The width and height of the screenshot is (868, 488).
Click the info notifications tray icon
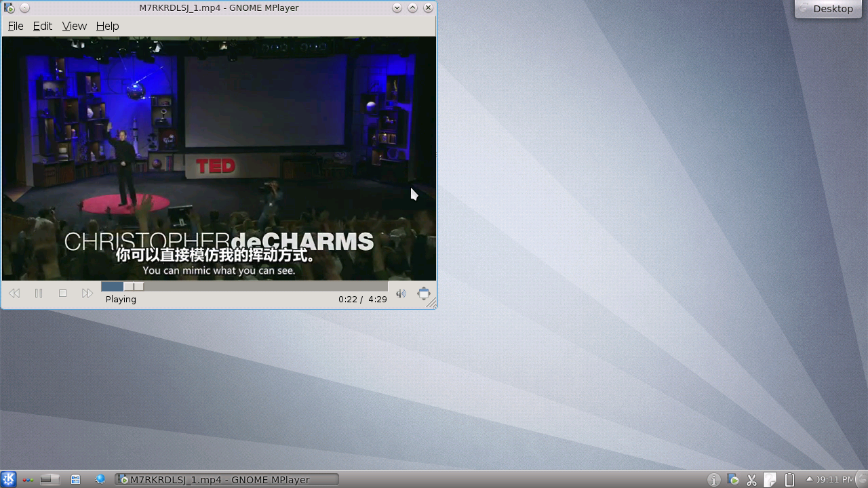click(713, 480)
